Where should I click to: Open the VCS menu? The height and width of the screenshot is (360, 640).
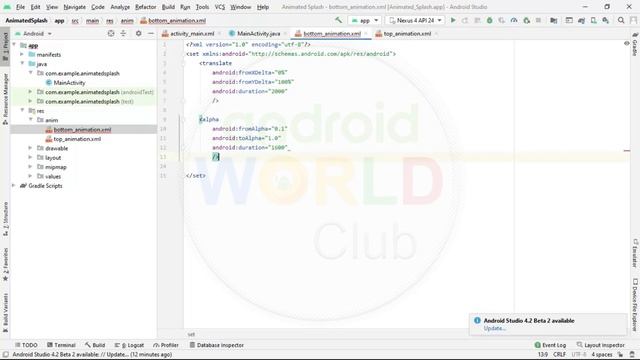(x=220, y=7)
